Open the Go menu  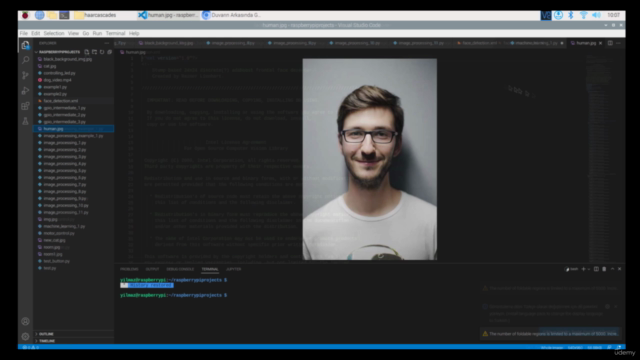[x=86, y=33]
